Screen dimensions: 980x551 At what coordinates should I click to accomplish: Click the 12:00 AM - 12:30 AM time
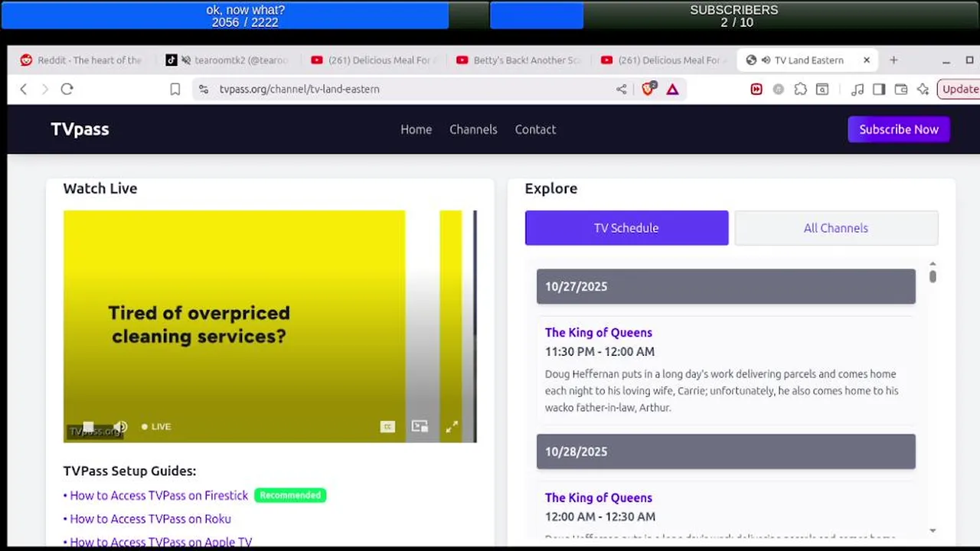coord(600,517)
